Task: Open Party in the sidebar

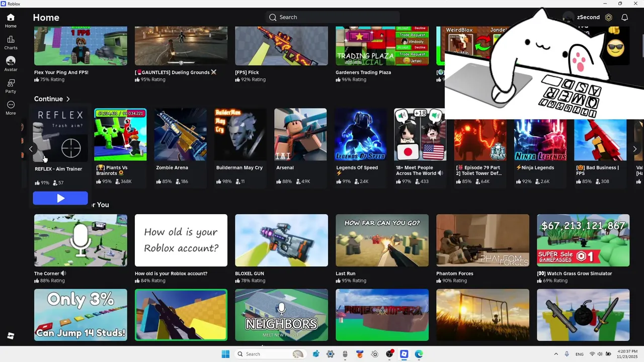Action: tap(11, 86)
